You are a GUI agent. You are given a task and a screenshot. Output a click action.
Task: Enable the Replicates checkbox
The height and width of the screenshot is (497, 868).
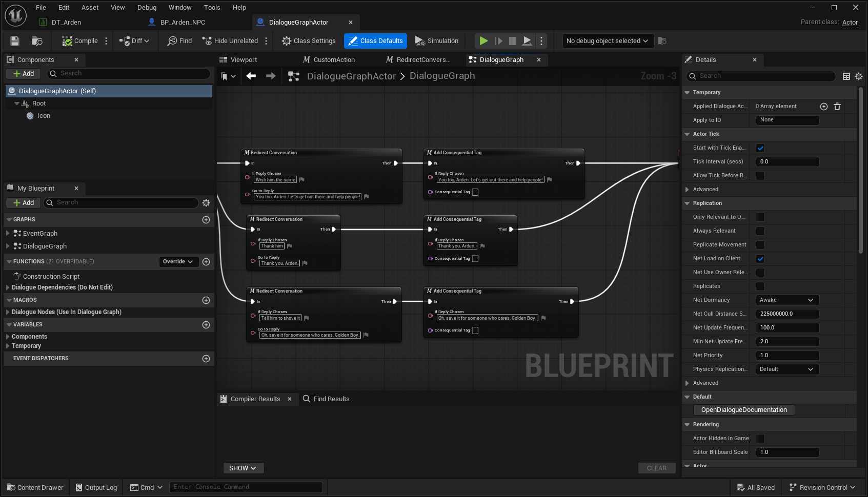coord(760,286)
